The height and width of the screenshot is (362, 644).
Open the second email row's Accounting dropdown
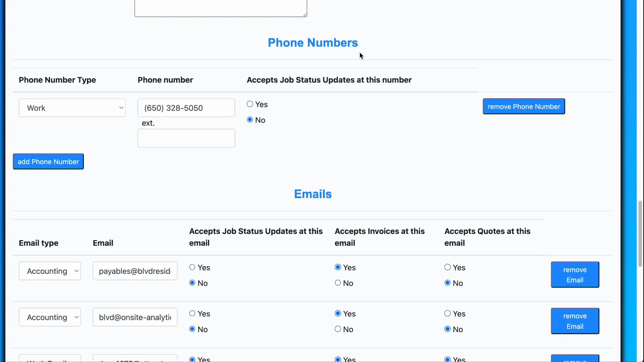click(x=50, y=317)
